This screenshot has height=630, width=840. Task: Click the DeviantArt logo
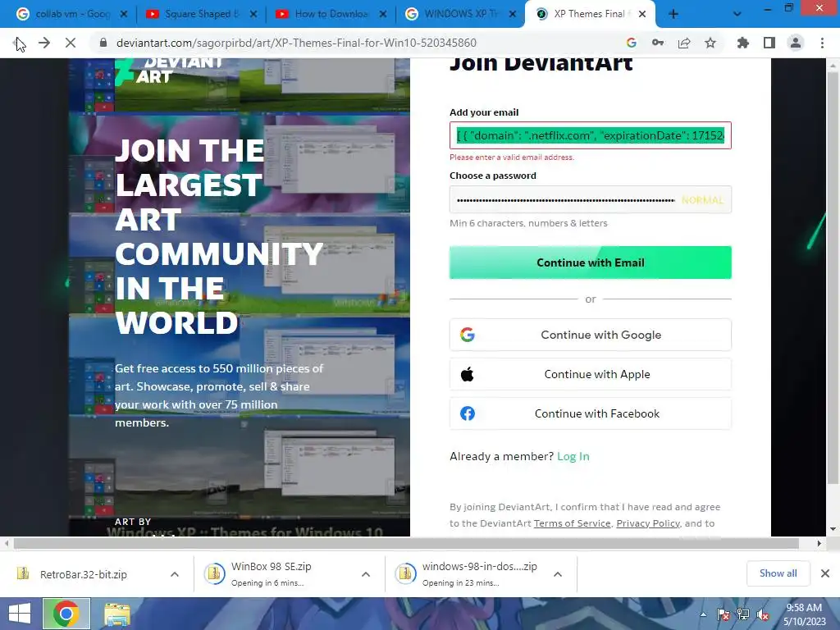(x=169, y=72)
